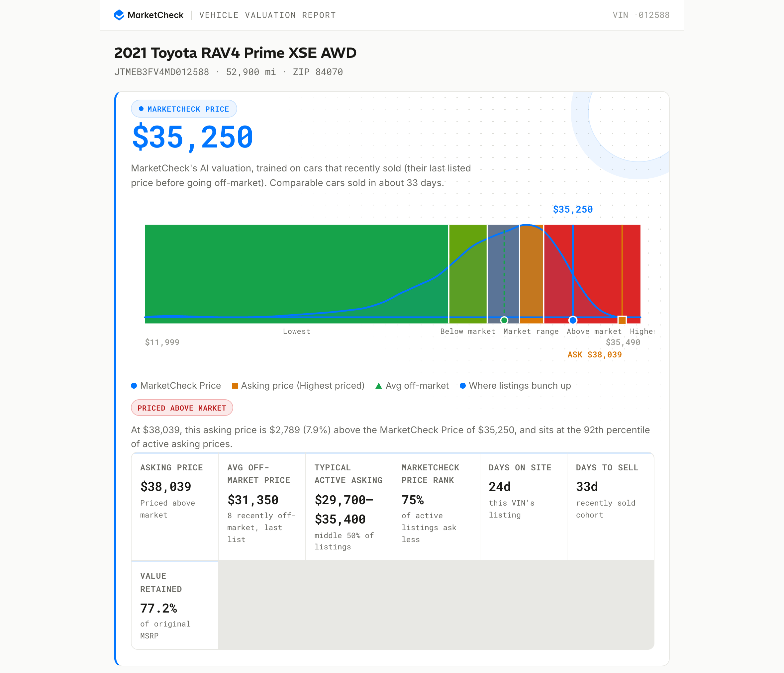Viewport: 784px width, 673px height.
Task: Click the 'recently sold cohort' note
Action: (605, 509)
